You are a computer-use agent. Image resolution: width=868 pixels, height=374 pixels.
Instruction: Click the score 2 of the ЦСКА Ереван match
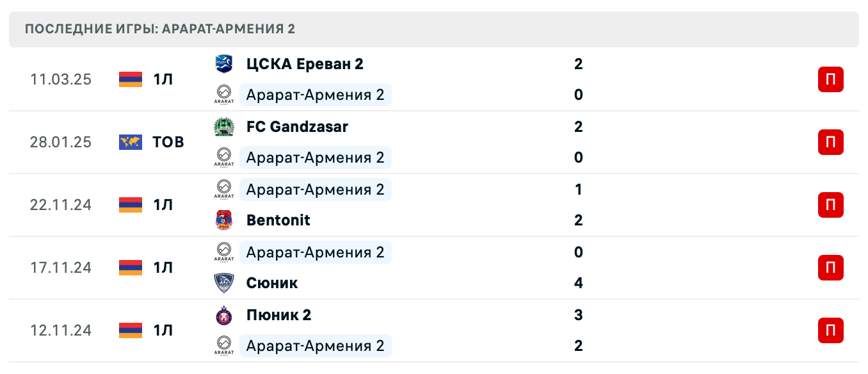click(x=578, y=63)
